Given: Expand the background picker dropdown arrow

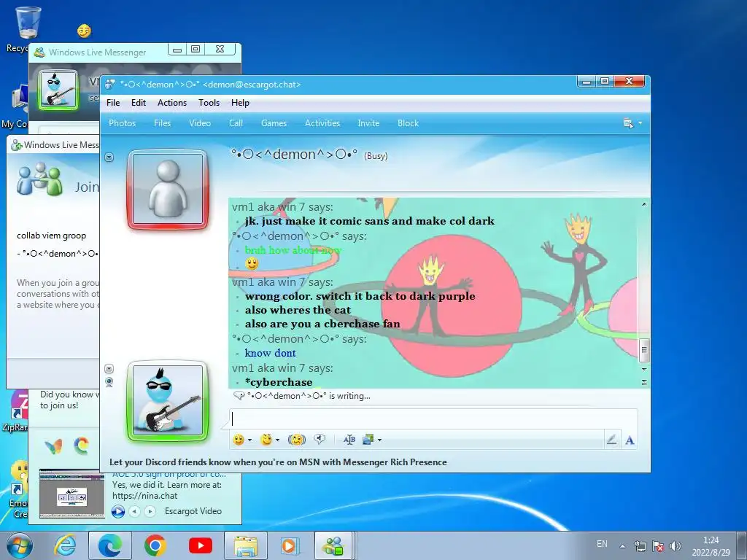Looking at the screenshot, I should pos(379,440).
